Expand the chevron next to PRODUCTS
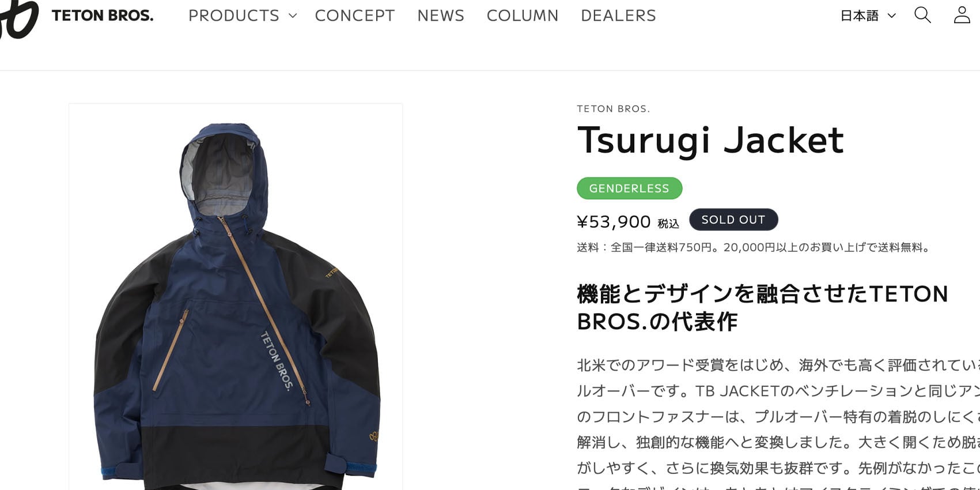This screenshot has width=980, height=490. click(293, 16)
